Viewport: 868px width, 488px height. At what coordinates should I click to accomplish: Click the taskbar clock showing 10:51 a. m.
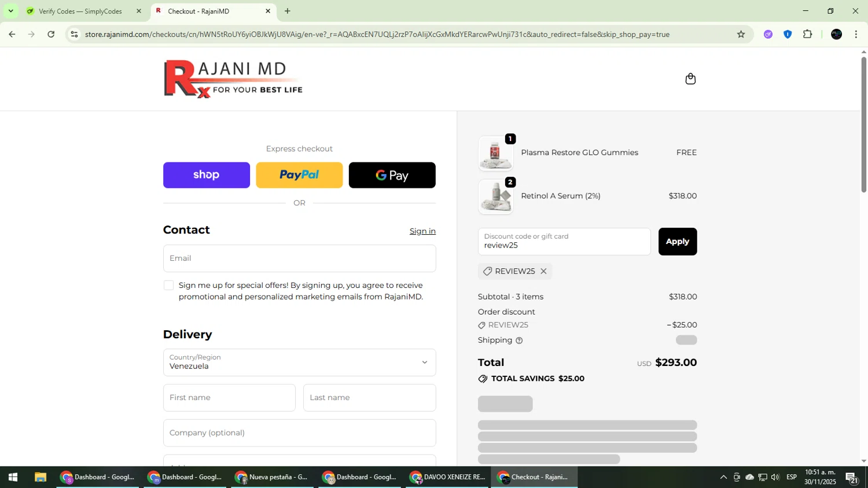click(820, 477)
